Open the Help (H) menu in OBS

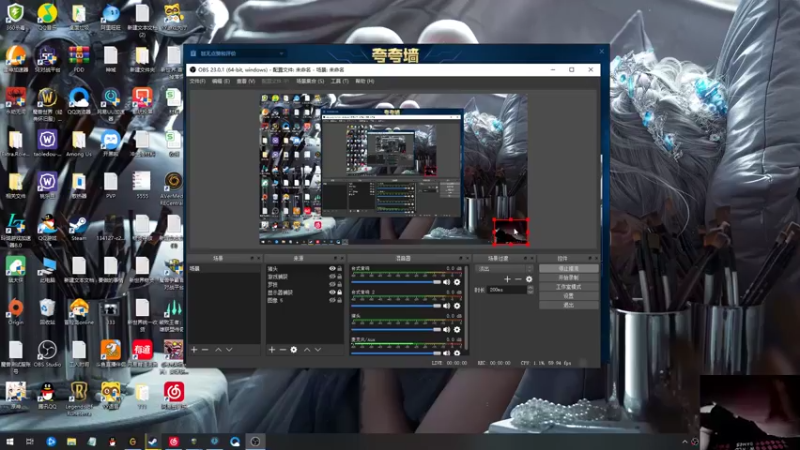tap(365, 81)
